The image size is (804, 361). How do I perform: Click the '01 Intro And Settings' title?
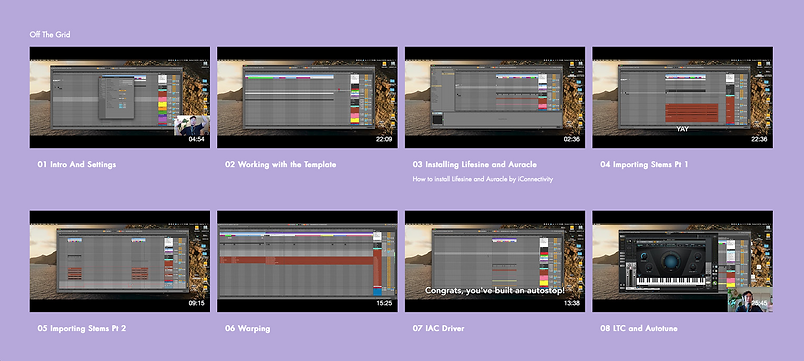click(x=76, y=165)
